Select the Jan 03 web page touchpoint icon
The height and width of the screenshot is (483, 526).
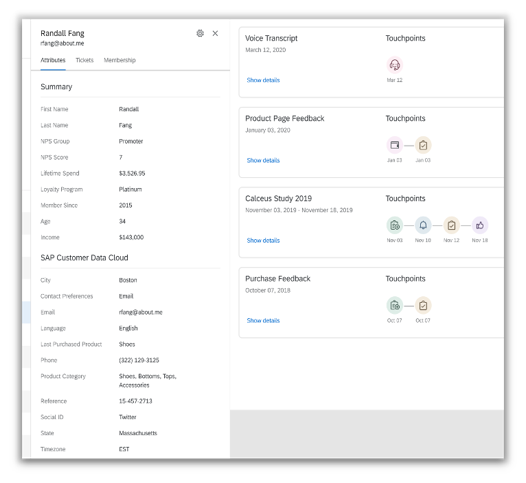coord(395,145)
